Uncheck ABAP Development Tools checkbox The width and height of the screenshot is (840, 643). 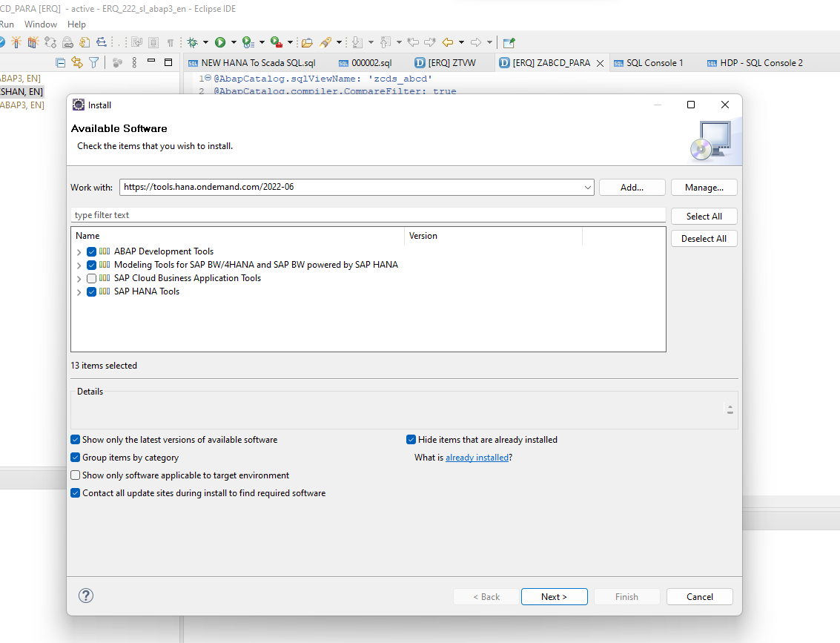pyautogui.click(x=91, y=251)
